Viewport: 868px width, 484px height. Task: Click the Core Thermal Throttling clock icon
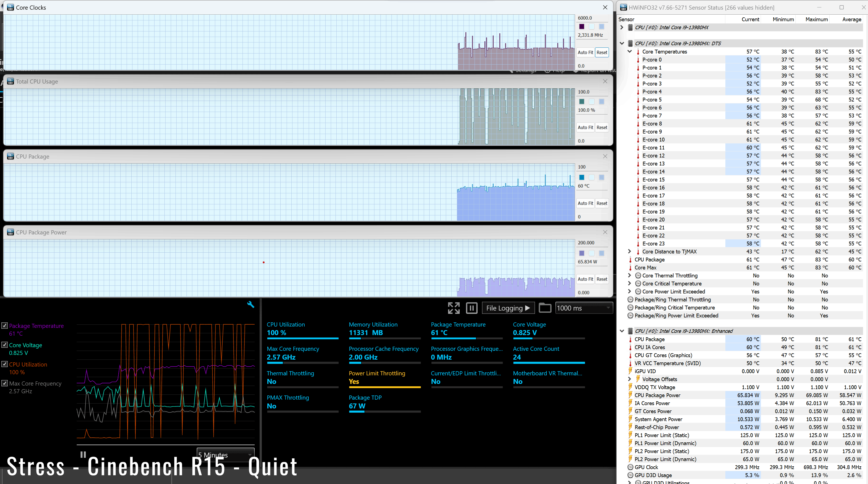point(638,276)
